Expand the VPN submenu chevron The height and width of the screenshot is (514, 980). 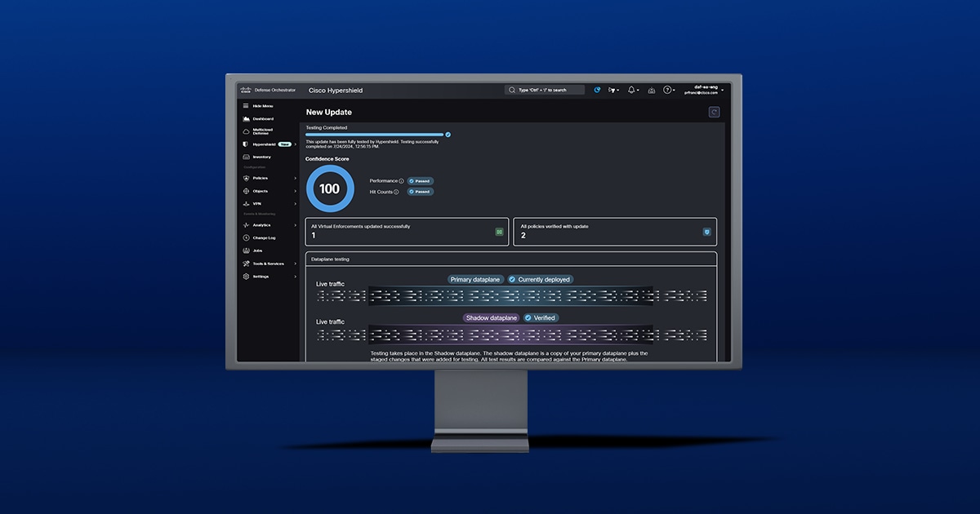(295, 203)
